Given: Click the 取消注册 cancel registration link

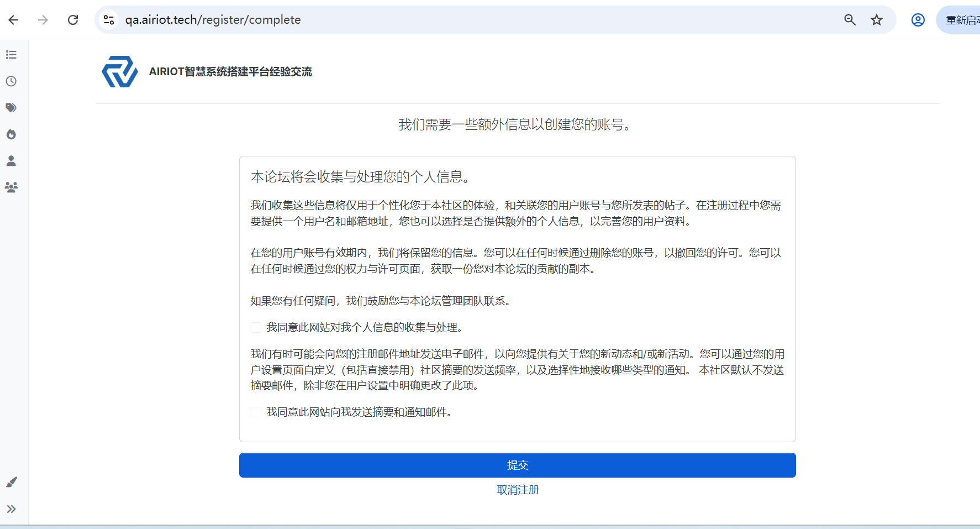Looking at the screenshot, I should (x=518, y=490).
